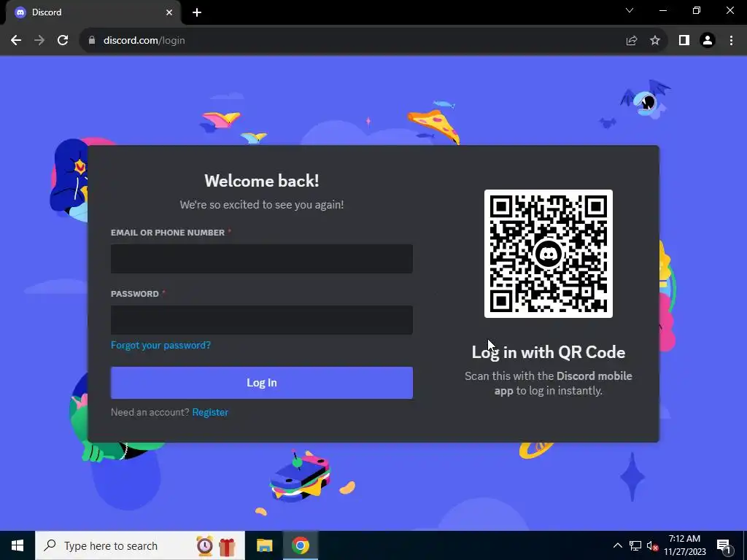Click the Log in with QR Code heading
Image resolution: width=747 pixels, height=560 pixels.
pyautogui.click(x=549, y=352)
